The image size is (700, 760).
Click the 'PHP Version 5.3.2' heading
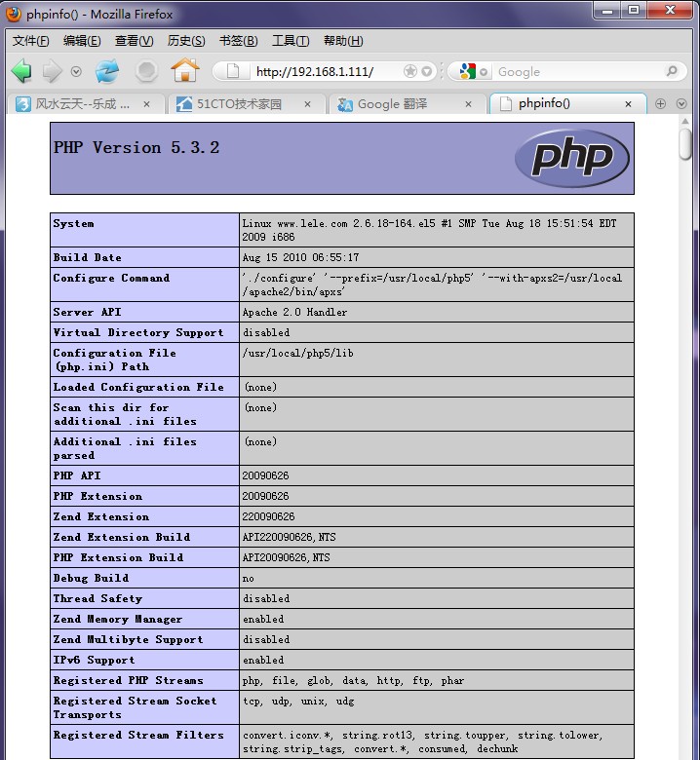tap(136, 147)
